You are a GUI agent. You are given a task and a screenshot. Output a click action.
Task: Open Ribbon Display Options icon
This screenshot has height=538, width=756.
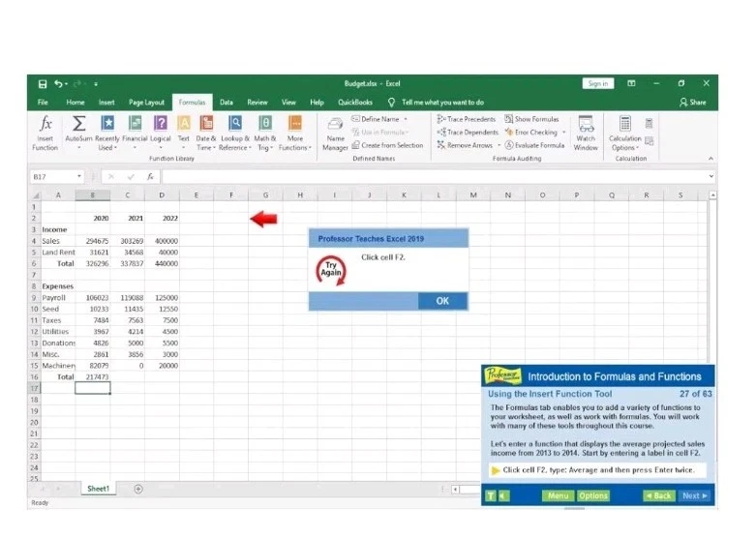(x=631, y=83)
